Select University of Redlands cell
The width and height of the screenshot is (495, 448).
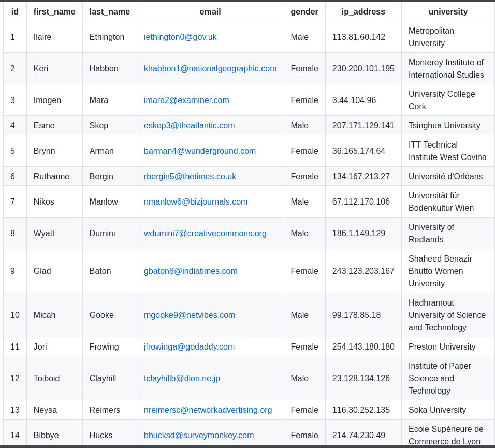(x=448, y=233)
